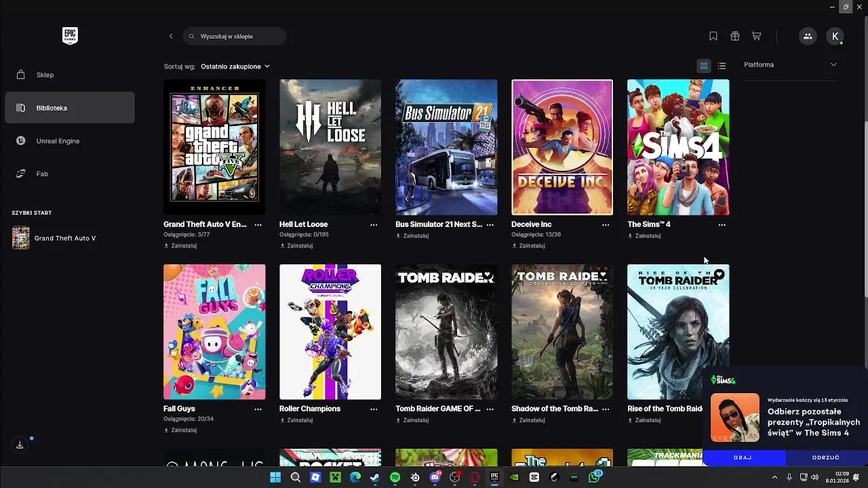Click ODRZUĆ to dismiss the notification
This screenshot has width=868, height=488.
pos(826,457)
